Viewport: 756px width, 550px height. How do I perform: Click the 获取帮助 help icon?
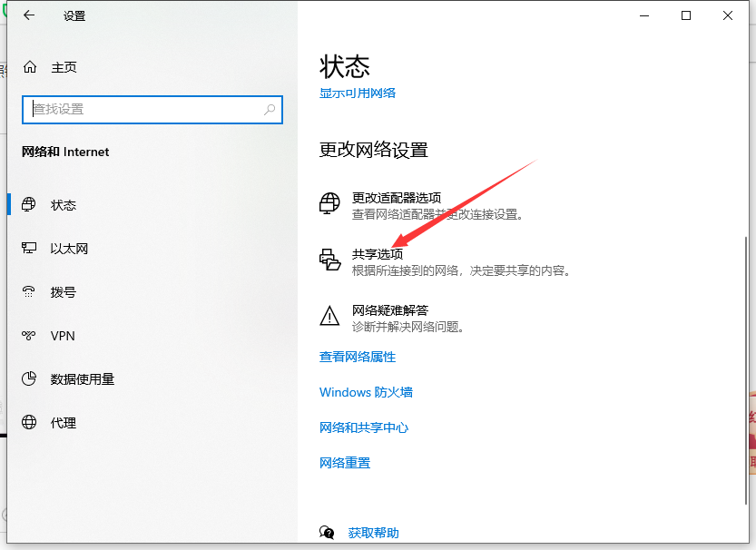click(x=325, y=534)
